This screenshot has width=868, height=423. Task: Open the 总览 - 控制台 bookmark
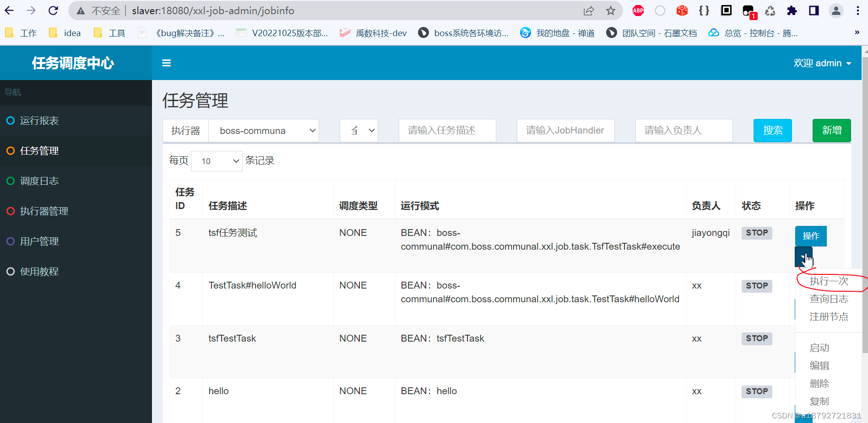[x=753, y=33]
